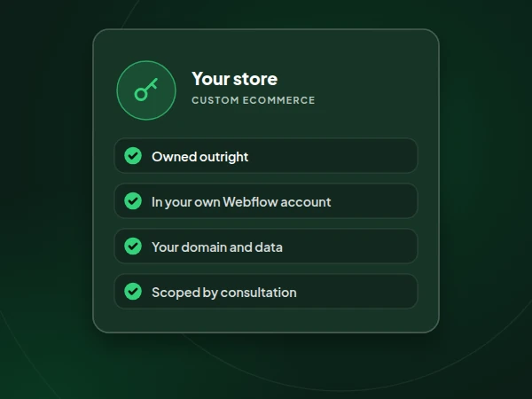Click the checkmark beside Your domain and data
This screenshot has width=532, height=399.
133,246
